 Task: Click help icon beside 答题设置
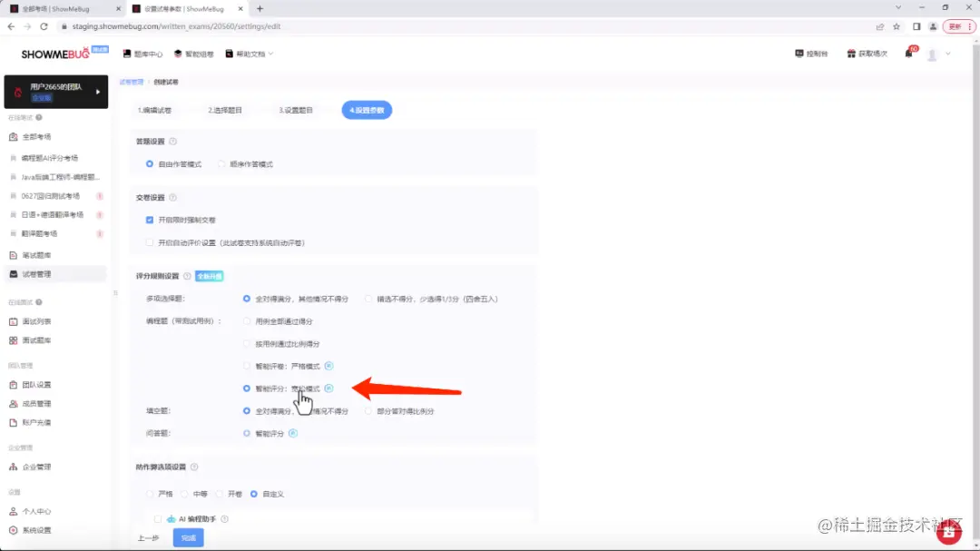[173, 142]
